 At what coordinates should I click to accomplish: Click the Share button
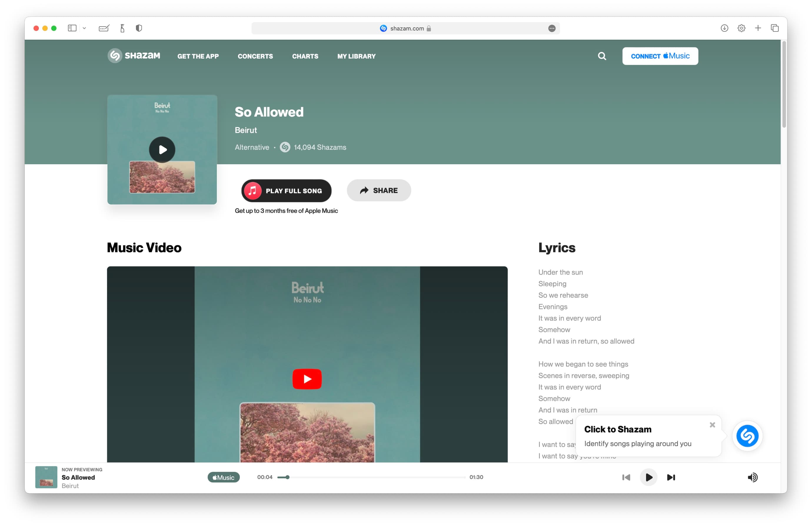point(379,190)
